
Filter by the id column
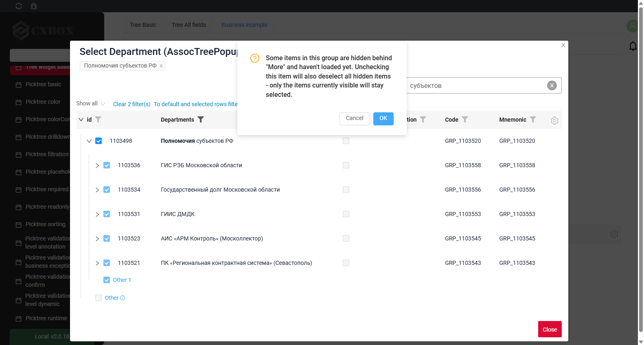[98, 120]
